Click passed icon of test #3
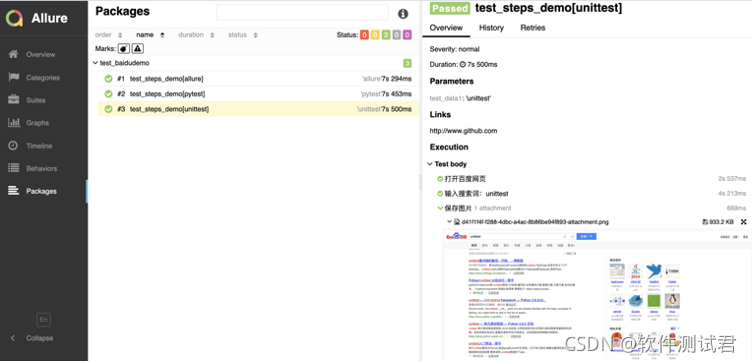 click(108, 109)
